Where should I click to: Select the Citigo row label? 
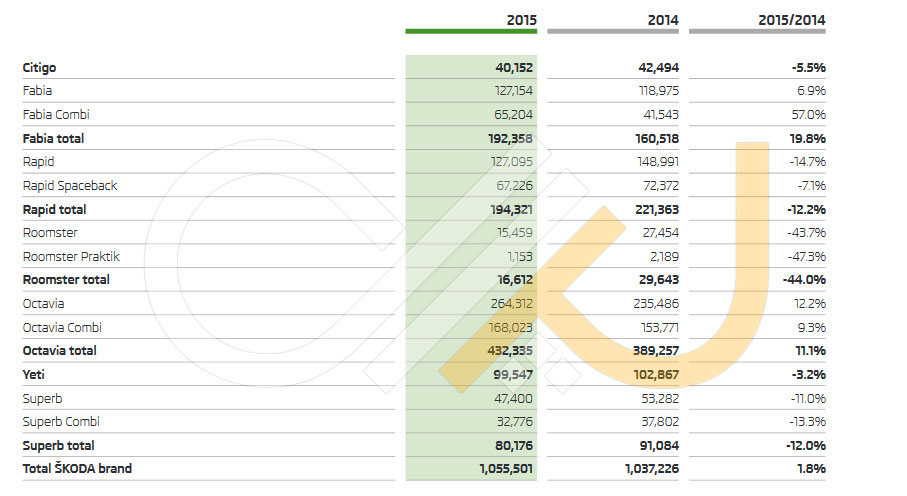coord(39,68)
